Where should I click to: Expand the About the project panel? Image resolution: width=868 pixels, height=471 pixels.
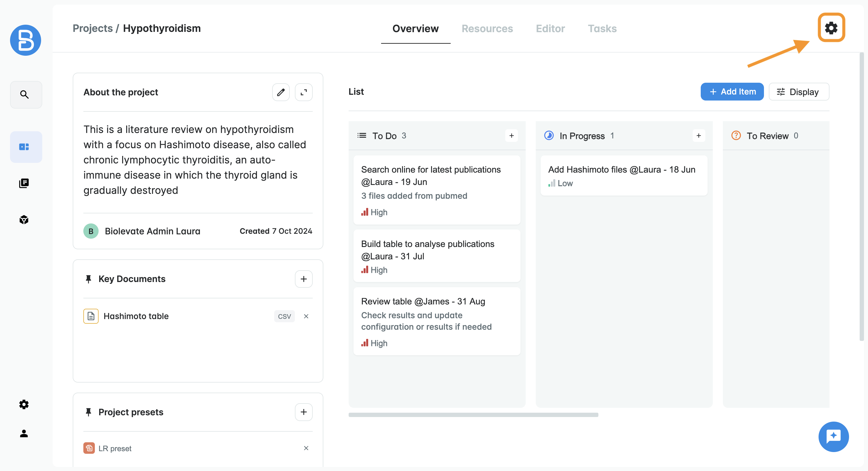click(x=304, y=92)
